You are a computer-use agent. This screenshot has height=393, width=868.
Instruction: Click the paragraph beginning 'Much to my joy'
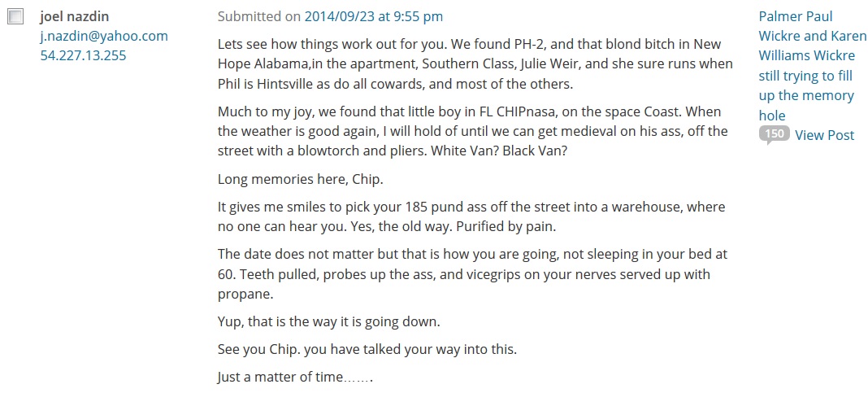coord(471,131)
